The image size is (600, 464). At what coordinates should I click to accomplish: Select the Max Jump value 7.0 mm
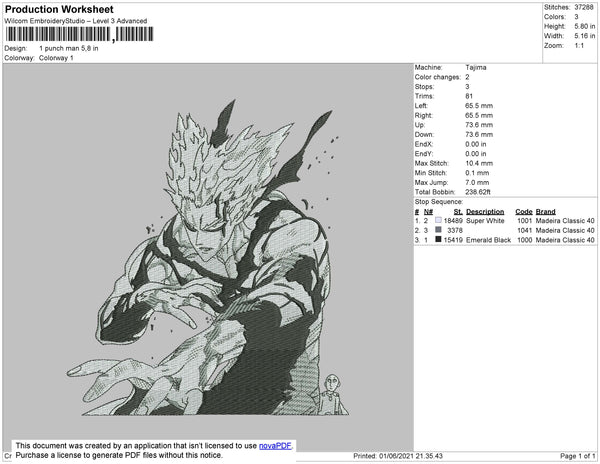pos(477,182)
